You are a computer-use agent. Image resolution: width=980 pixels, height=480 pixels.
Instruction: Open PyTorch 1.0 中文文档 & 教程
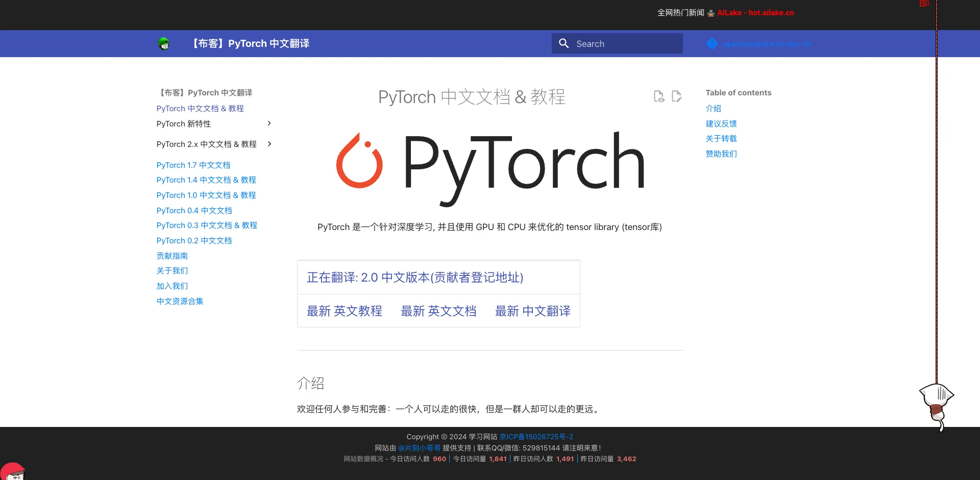click(x=206, y=195)
